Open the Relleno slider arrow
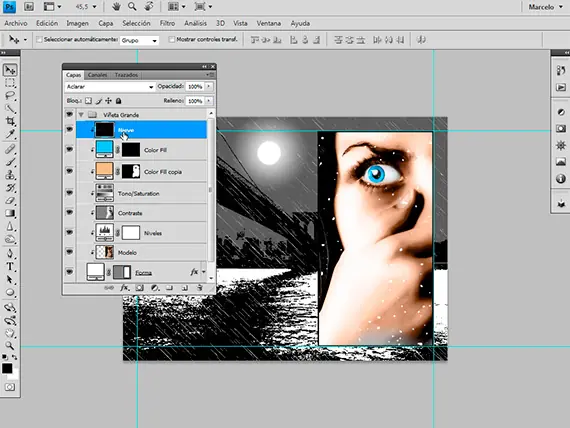 (209, 101)
